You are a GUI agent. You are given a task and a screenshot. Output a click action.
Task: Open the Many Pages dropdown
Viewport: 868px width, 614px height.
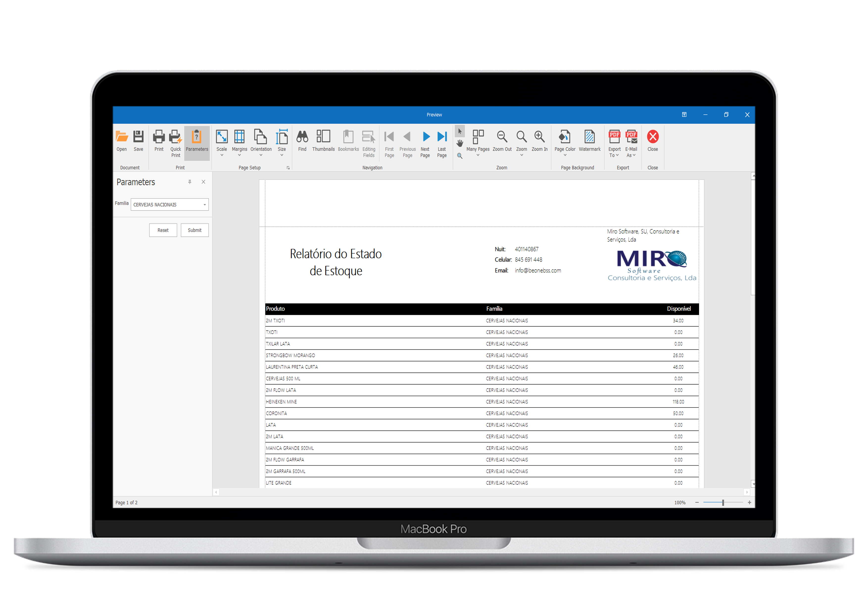pyautogui.click(x=478, y=143)
